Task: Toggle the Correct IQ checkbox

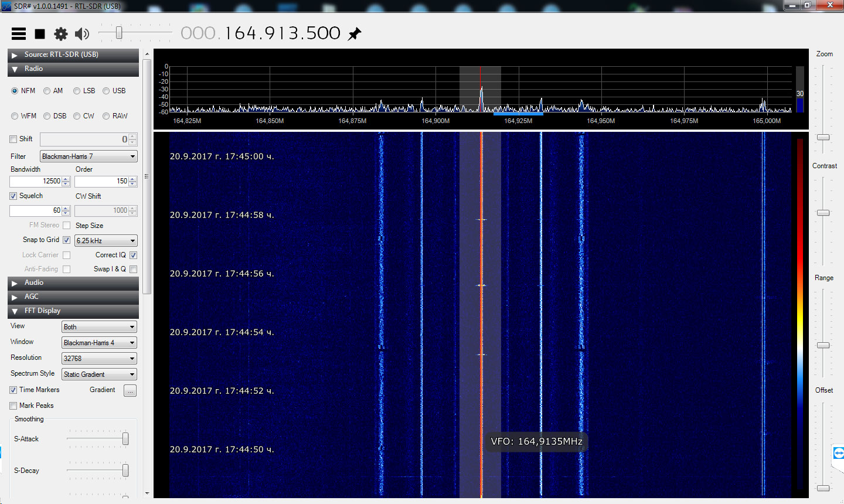Action: [133, 255]
